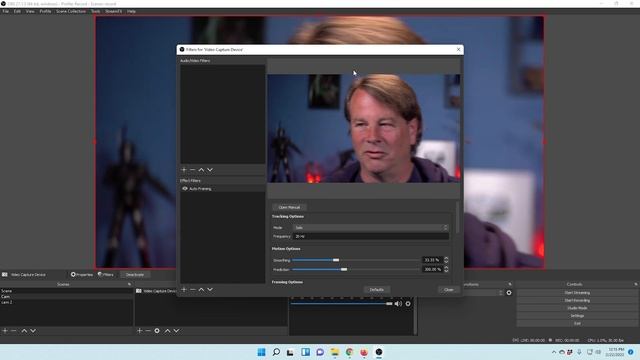Open source Properties from the source toolbar
Viewport: 640px width, 360px height.
[x=82, y=275]
